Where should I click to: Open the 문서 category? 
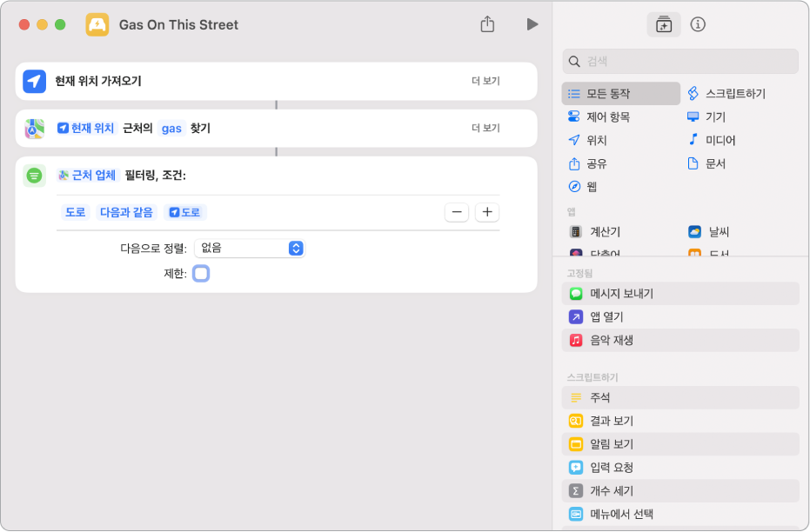coord(706,163)
